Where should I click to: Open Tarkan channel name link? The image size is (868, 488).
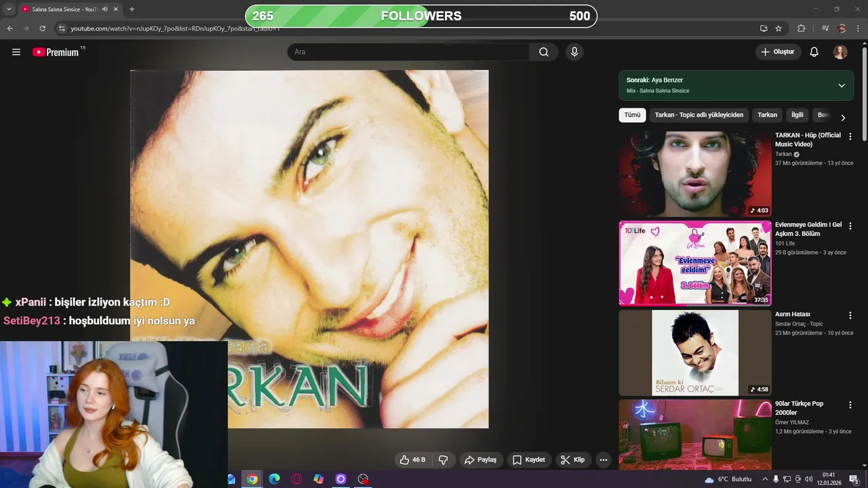pyautogui.click(x=783, y=154)
